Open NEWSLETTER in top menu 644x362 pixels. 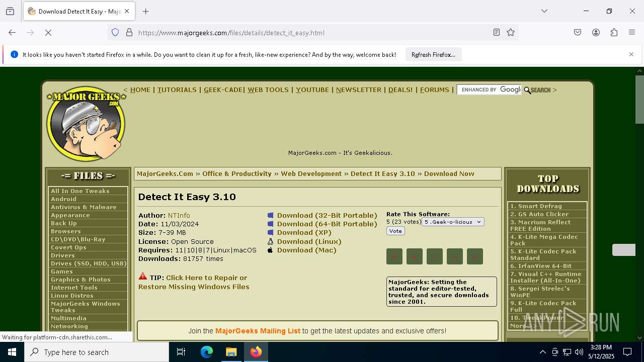pyautogui.click(x=359, y=90)
